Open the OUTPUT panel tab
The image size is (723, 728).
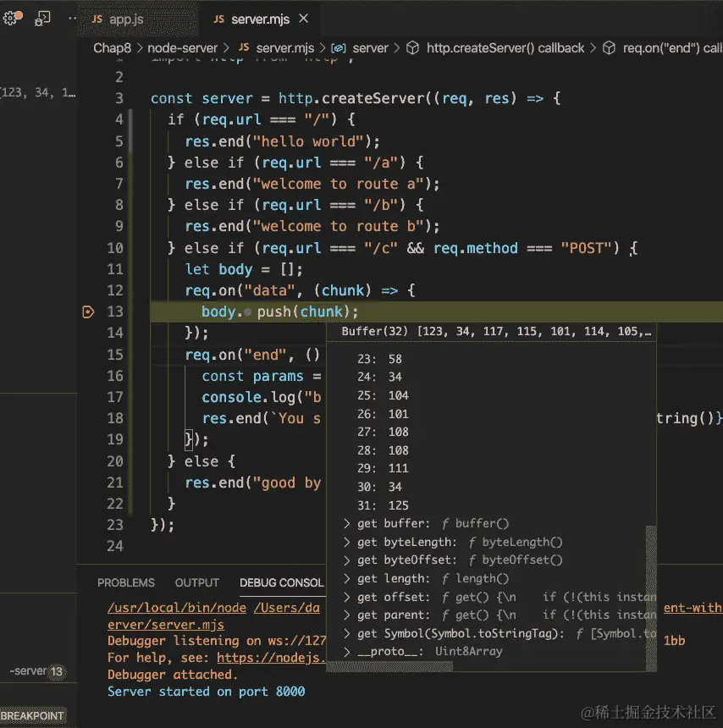[197, 582]
